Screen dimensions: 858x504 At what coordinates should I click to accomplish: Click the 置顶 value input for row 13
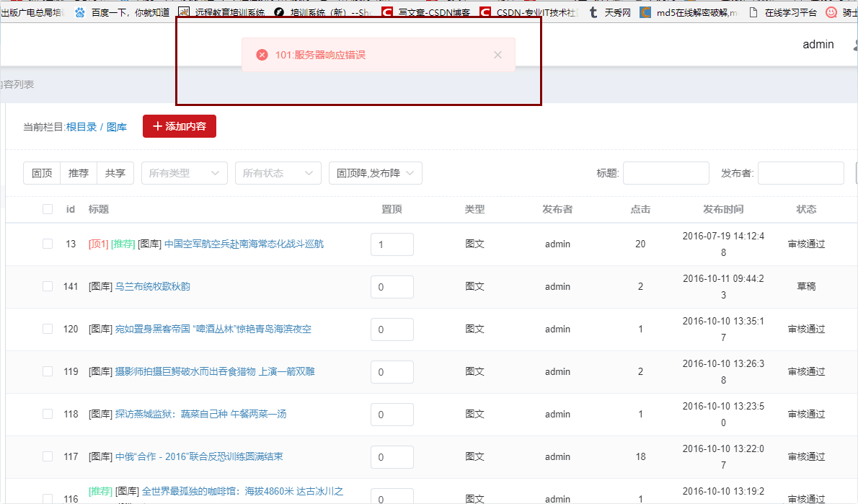coord(392,244)
